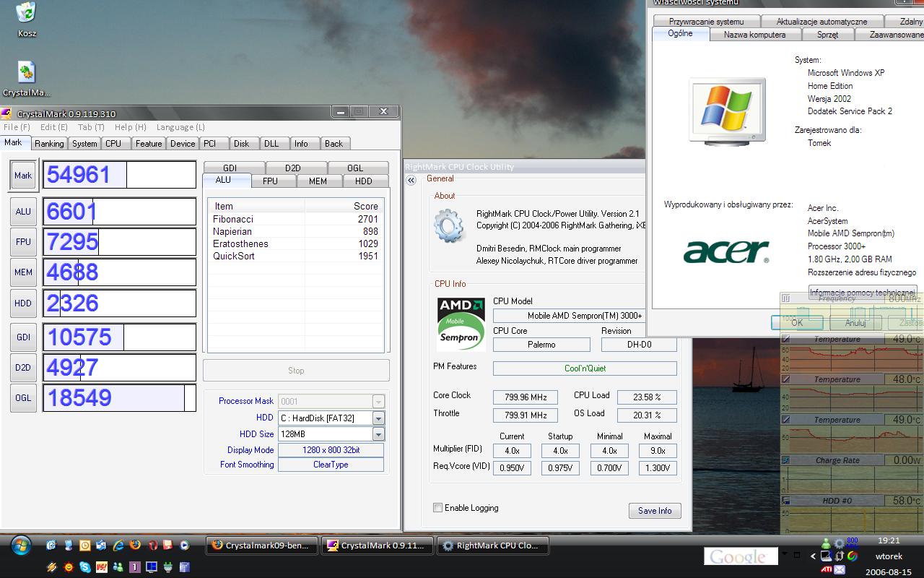
Task: Enable the Enable Logging checkbox
Action: click(437, 508)
